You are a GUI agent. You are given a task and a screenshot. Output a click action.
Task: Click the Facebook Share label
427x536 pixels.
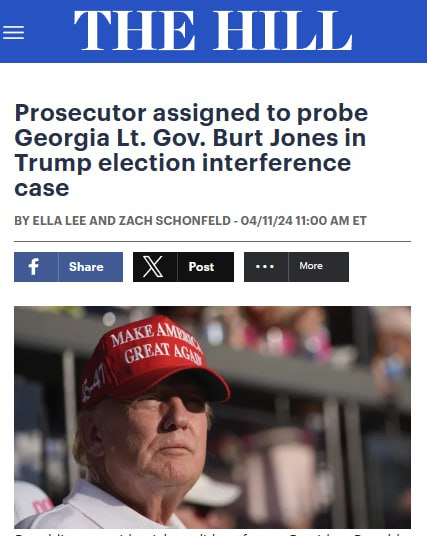pos(86,267)
